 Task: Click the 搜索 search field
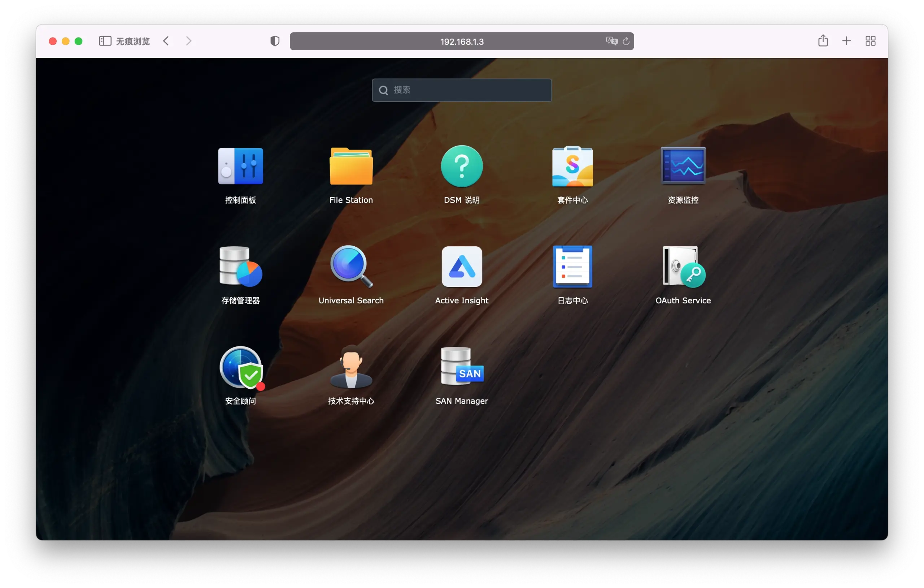click(x=462, y=90)
